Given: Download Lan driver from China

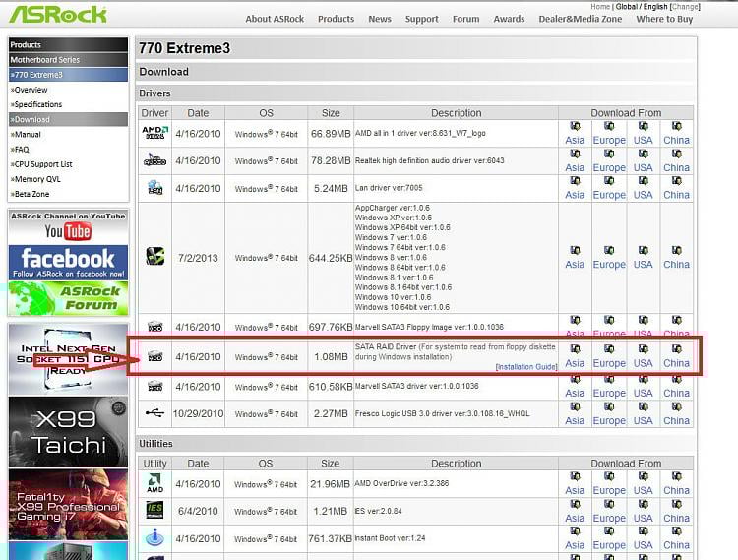Looking at the screenshot, I should 676,195.
